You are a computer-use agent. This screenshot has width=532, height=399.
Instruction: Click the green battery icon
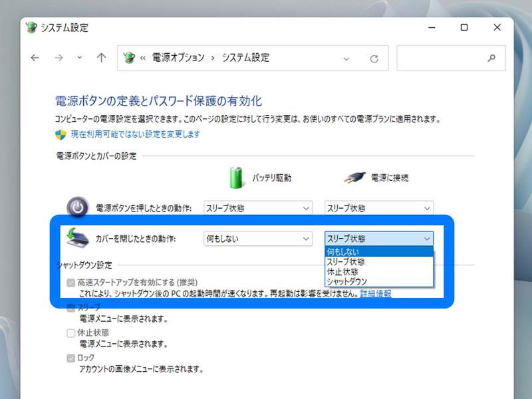click(x=236, y=178)
